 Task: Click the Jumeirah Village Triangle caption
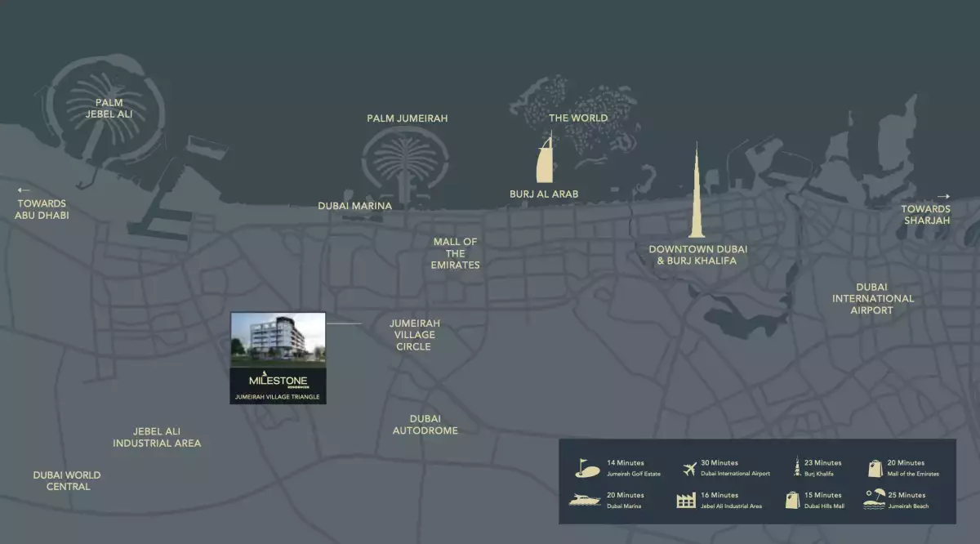278,397
